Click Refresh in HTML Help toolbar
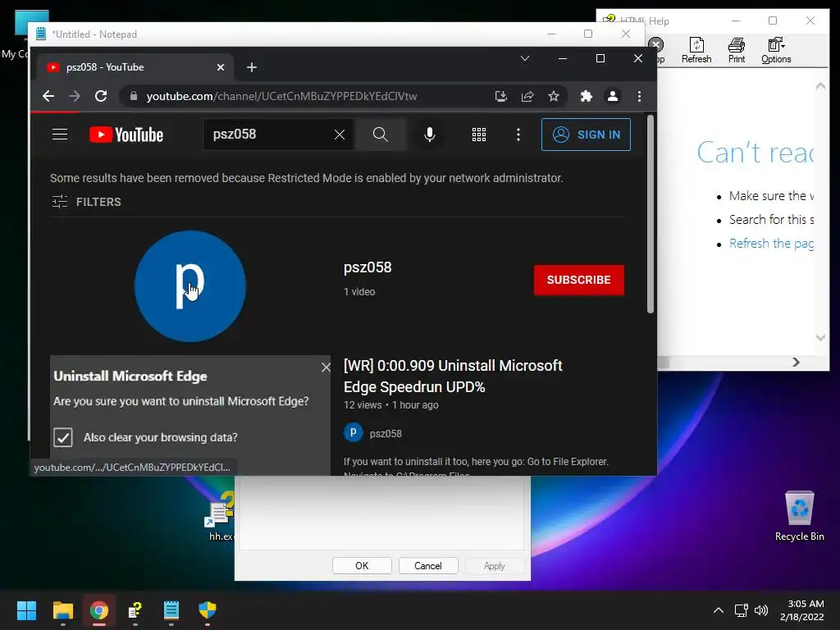The height and width of the screenshot is (630, 840). coord(696,51)
